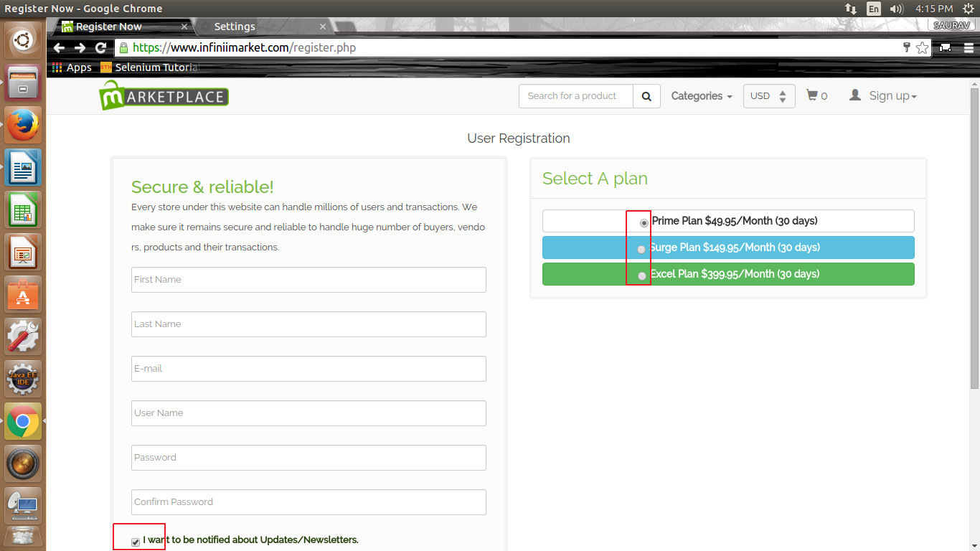Image resolution: width=980 pixels, height=551 pixels.
Task: Open Chrome hamburger menu
Action: (x=968, y=48)
